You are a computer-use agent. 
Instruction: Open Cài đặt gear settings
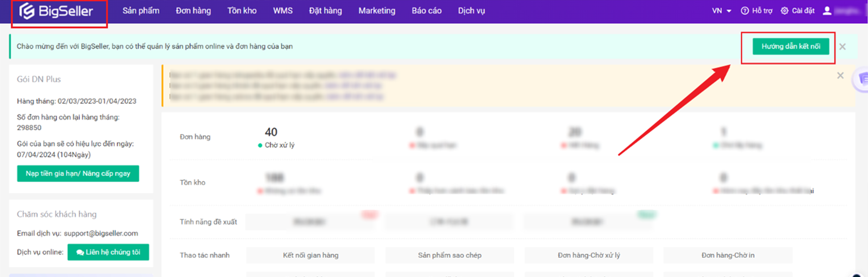pos(784,11)
